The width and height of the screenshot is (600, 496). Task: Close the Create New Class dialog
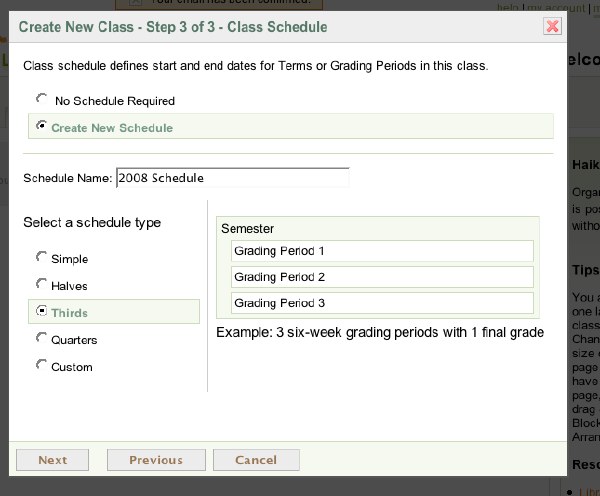[552, 26]
